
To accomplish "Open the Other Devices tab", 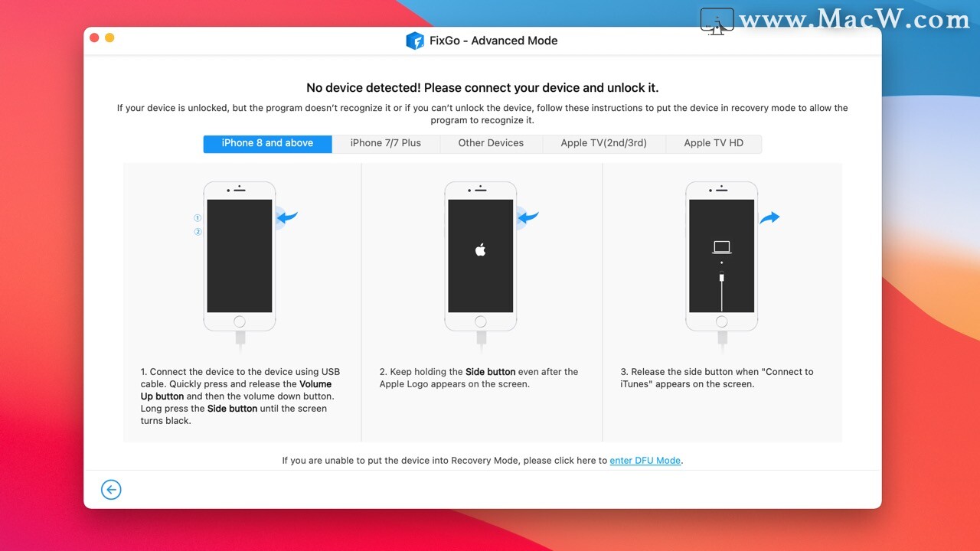I will [491, 143].
